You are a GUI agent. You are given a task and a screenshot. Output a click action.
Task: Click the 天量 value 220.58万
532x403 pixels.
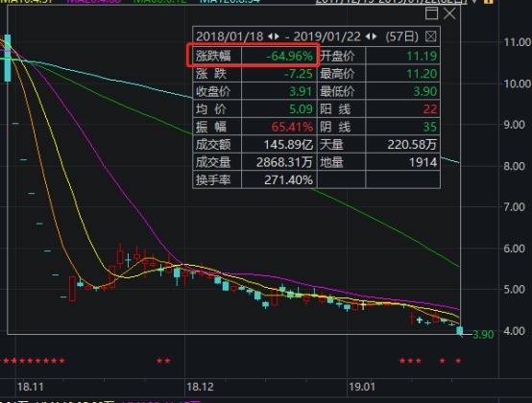412,145
